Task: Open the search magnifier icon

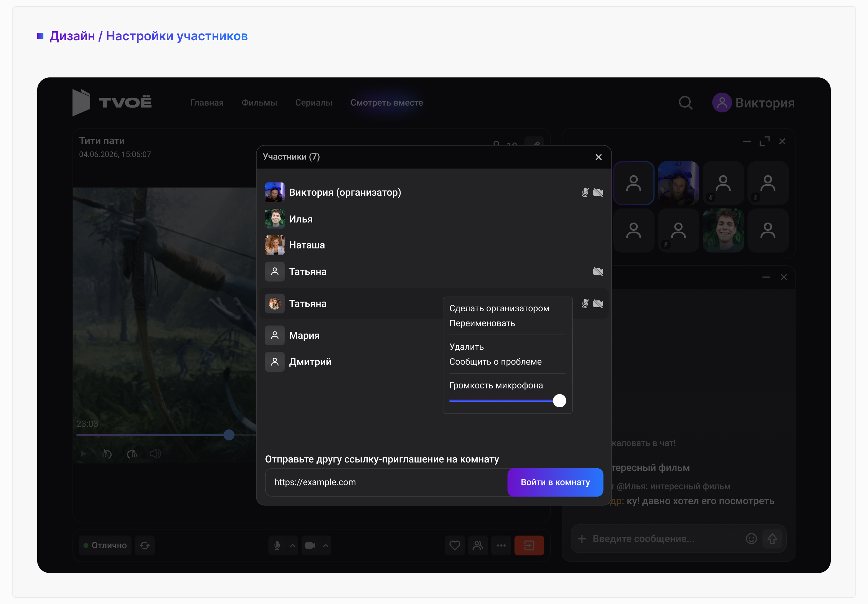Action: [x=685, y=103]
